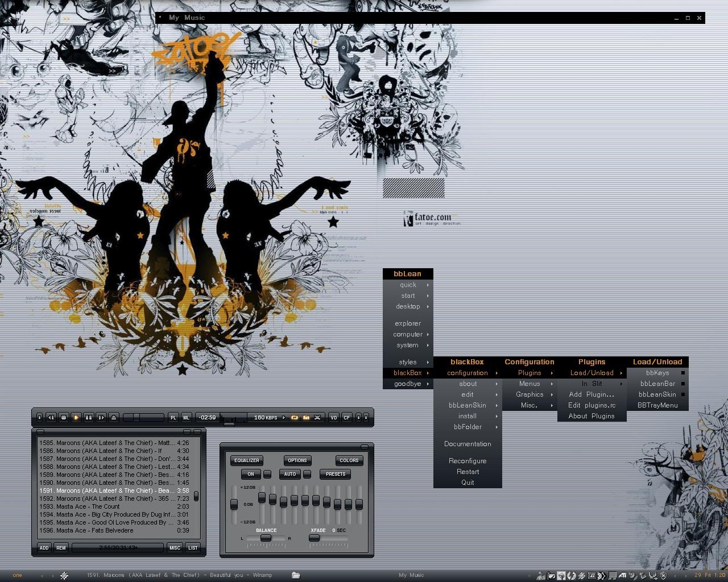Click the ADD button in playlist

pos(44,548)
